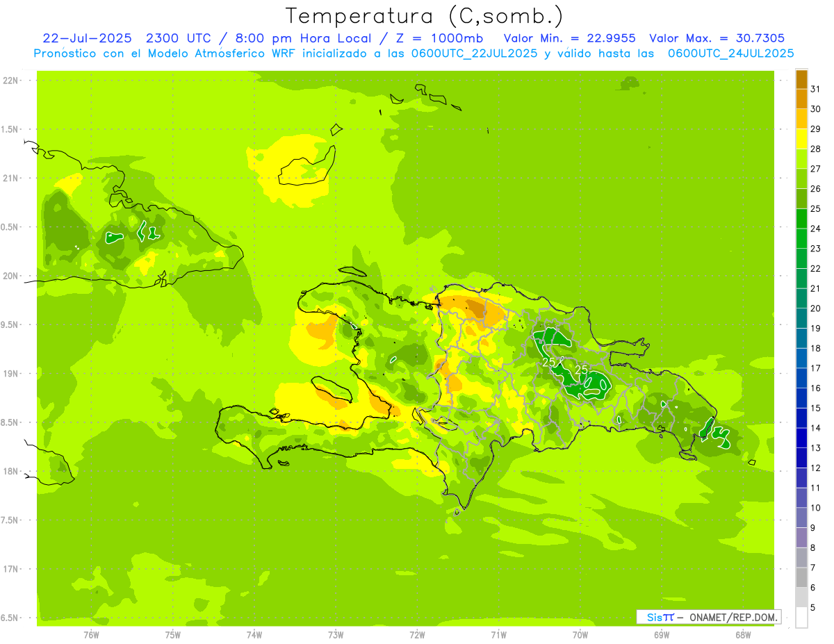Pick the purple legend swatch between 9 and 10
The image size is (834, 644).
801,518
